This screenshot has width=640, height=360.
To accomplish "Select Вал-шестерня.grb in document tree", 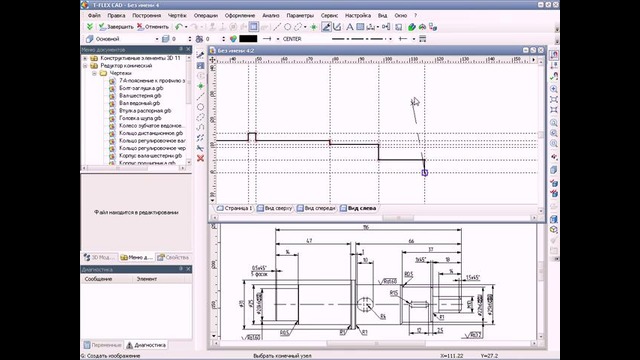I will (140, 96).
